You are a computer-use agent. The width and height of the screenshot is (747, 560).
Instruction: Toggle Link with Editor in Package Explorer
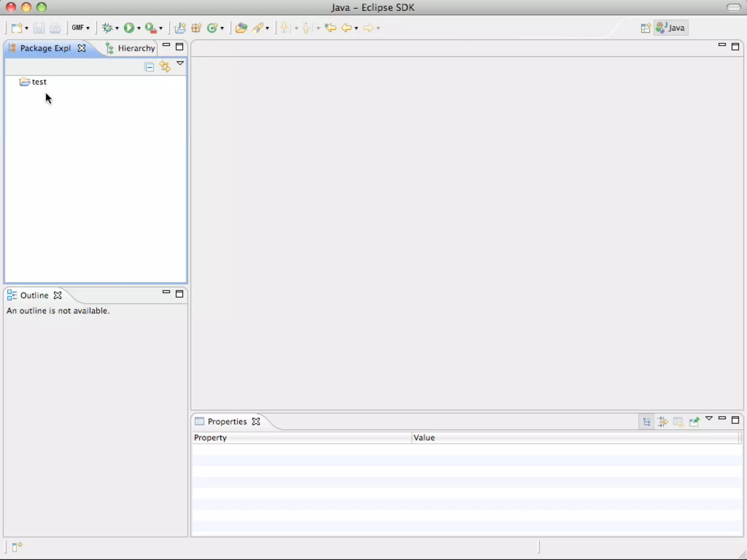tap(165, 67)
